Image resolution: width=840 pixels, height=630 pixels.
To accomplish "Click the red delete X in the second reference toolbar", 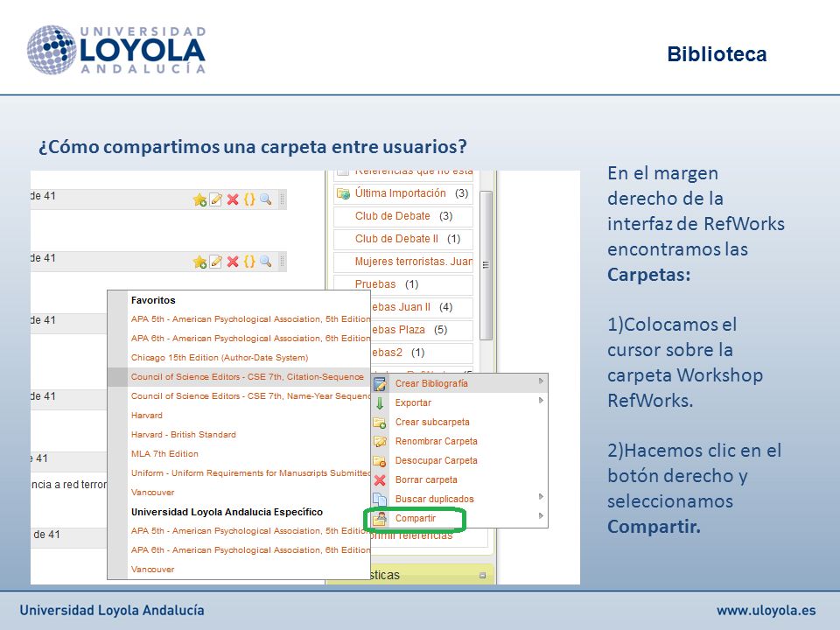I will 233,262.
